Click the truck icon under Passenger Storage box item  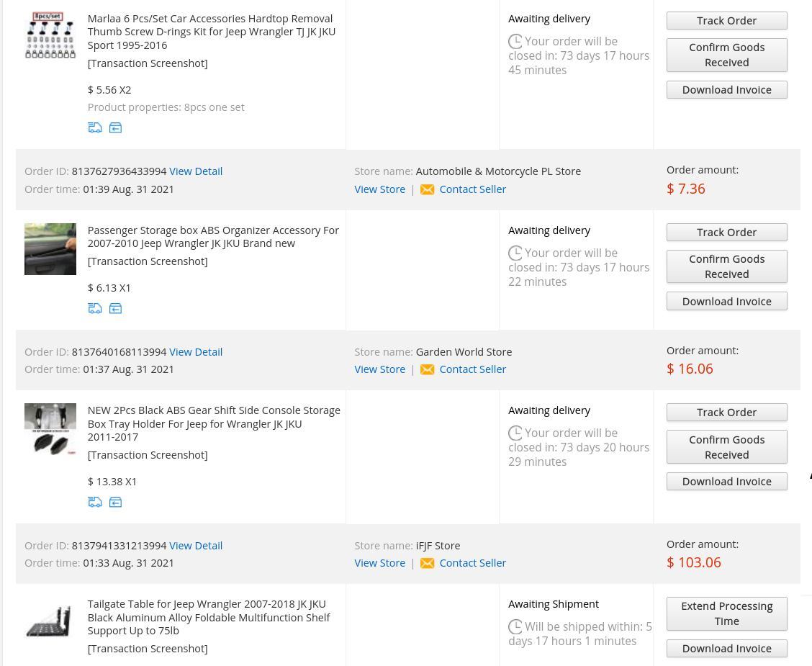point(95,308)
